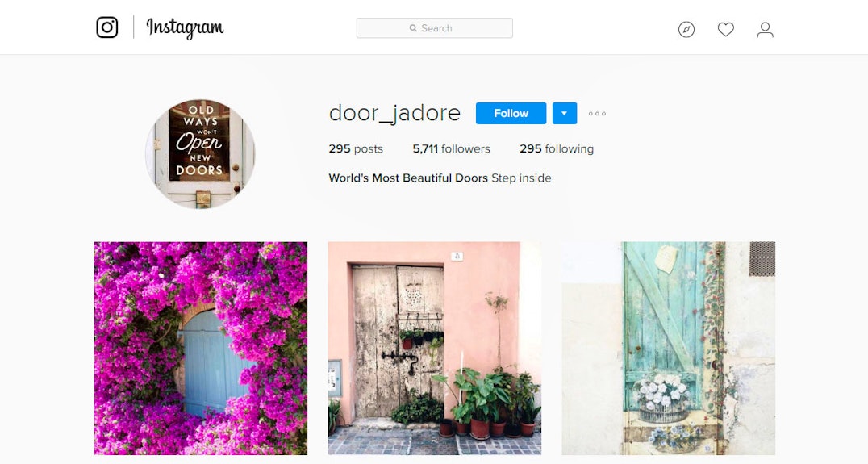
Task: Open the pink wall wooden door photo
Action: (435, 349)
